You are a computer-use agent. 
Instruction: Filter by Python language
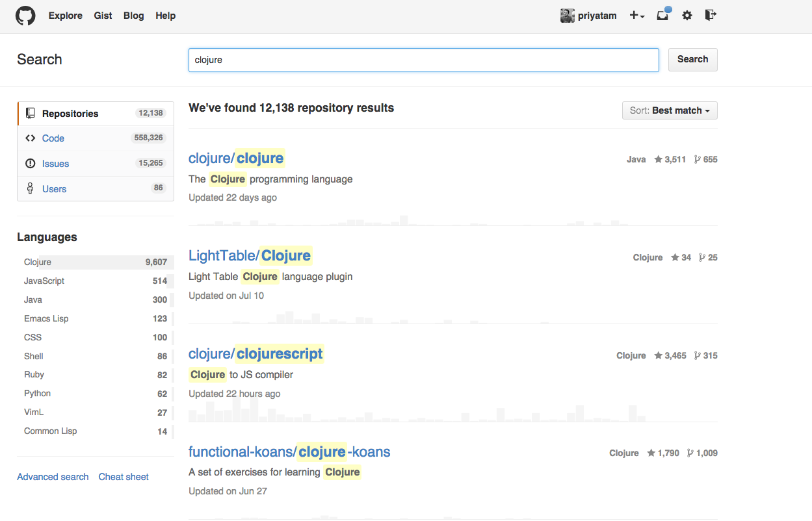96,394
